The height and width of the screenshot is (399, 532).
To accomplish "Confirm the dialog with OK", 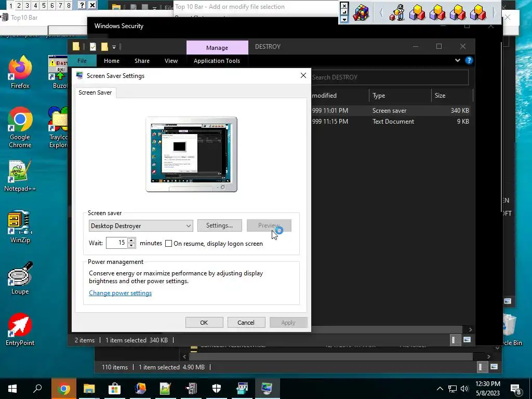I will point(204,323).
